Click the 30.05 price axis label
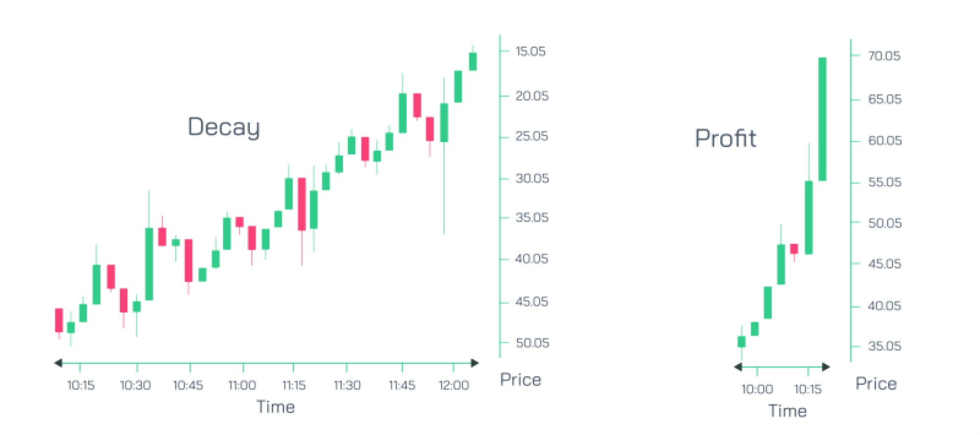The image size is (980, 435). tap(533, 178)
